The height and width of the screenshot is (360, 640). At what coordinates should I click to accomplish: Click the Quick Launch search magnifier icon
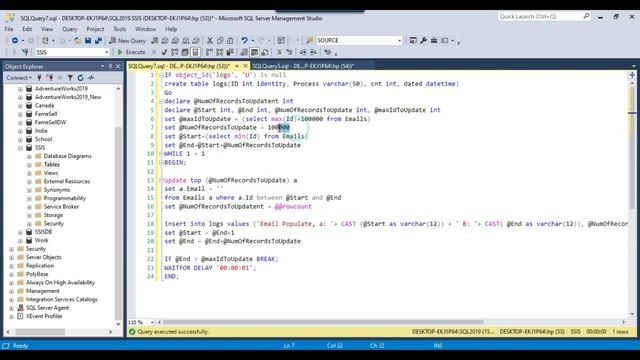pos(587,16)
